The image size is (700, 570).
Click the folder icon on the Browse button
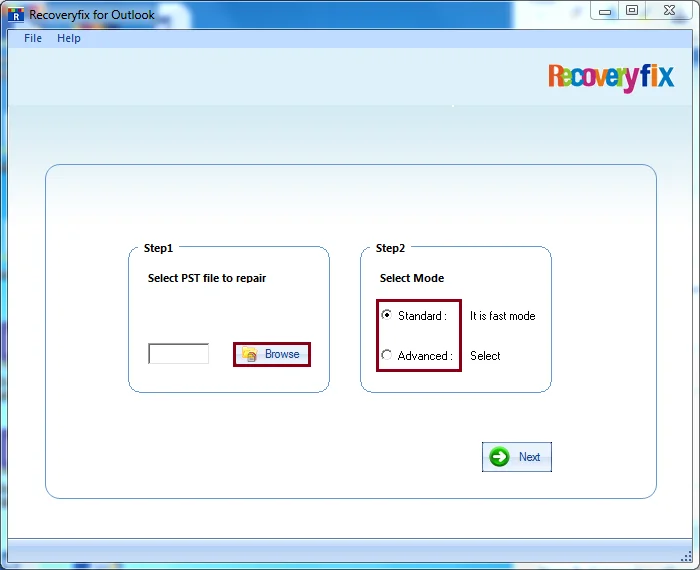(x=250, y=354)
